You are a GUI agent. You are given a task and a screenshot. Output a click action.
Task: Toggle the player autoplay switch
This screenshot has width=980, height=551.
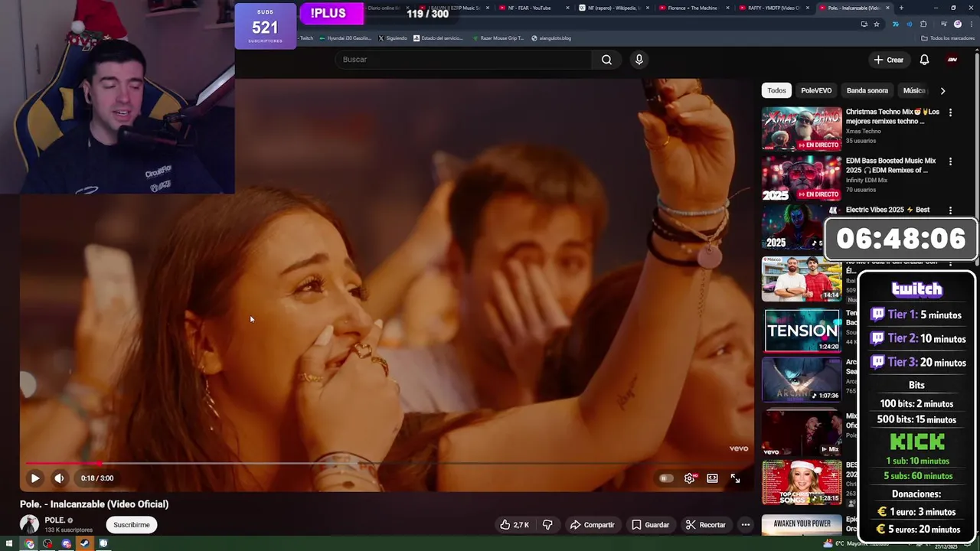(666, 478)
